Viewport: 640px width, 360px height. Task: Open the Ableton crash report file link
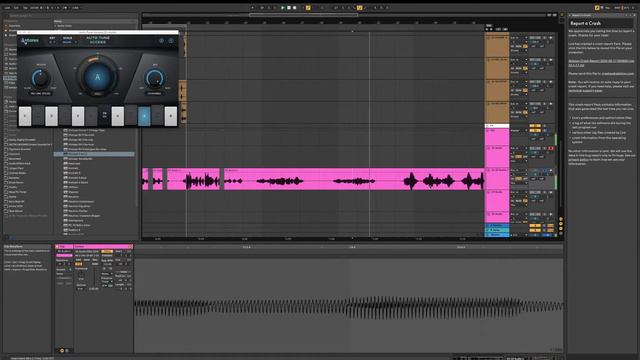601,63
